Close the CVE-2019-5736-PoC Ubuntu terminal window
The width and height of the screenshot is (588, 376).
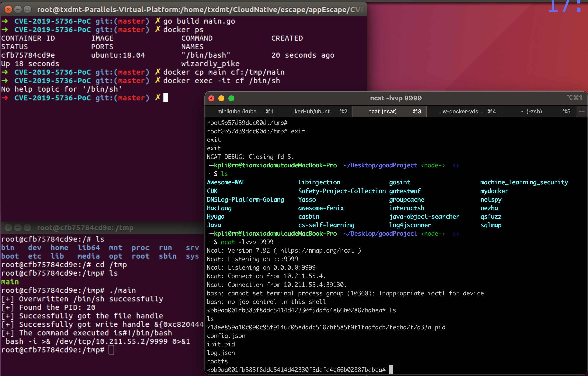point(8,10)
